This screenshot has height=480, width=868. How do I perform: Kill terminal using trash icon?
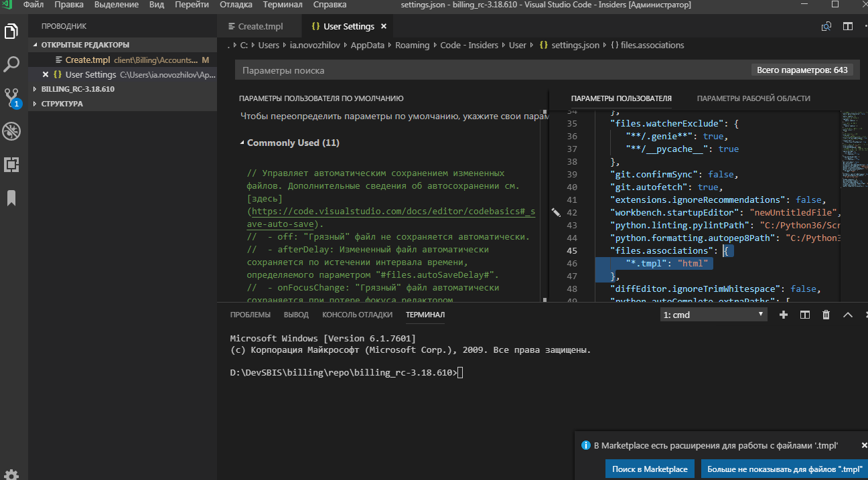[x=826, y=315]
